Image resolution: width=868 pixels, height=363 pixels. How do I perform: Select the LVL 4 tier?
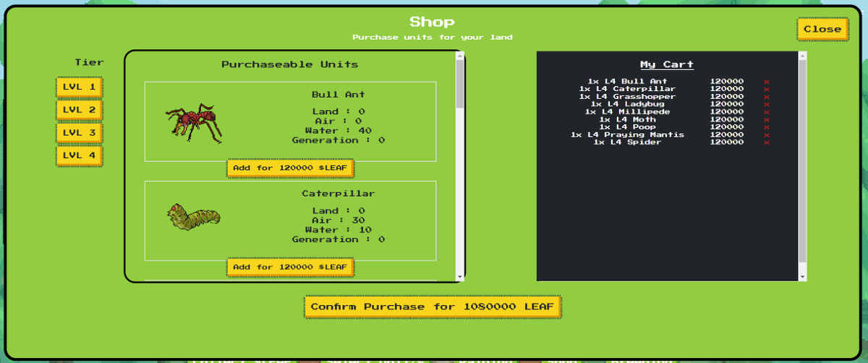coord(79,155)
